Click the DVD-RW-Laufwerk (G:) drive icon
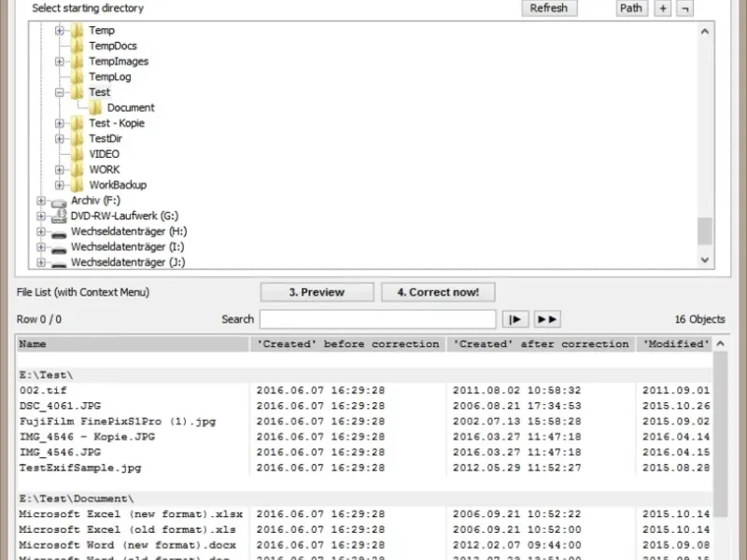The width and height of the screenshot is (747, 560). [x=59, y=217]
